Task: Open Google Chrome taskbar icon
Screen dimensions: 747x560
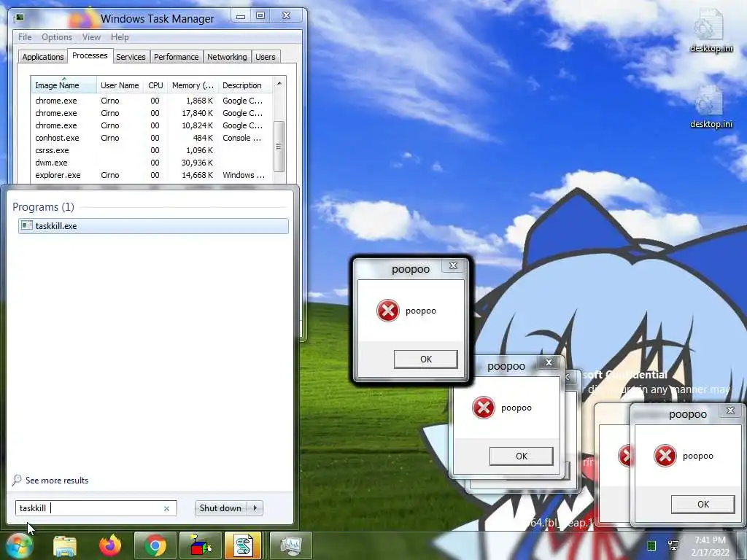Action: click(x=155, y=545)
